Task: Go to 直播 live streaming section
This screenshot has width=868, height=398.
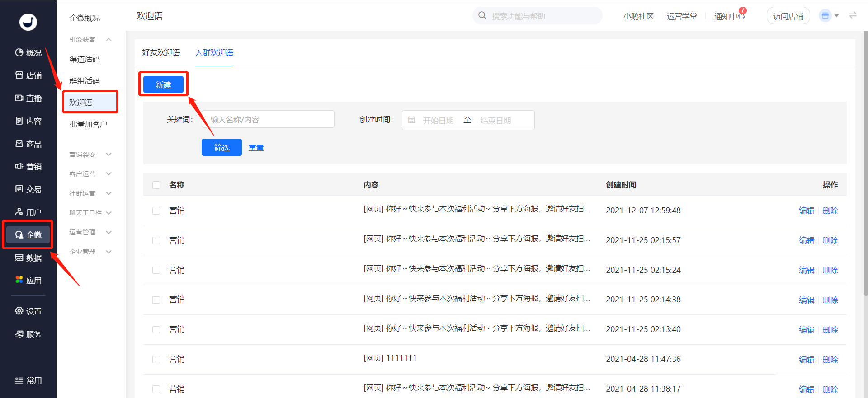Action: coord(28,98)
